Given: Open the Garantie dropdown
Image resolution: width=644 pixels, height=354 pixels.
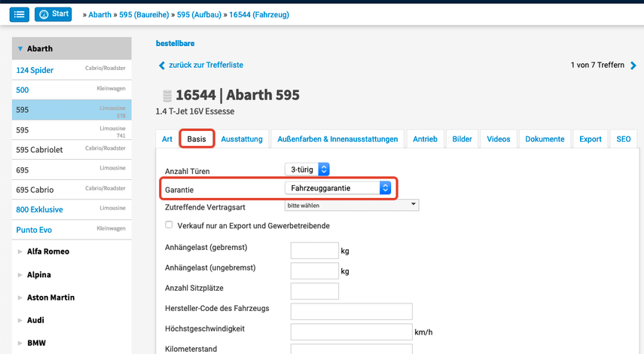Looking at the screenshot, I should (x=337, y=188).
